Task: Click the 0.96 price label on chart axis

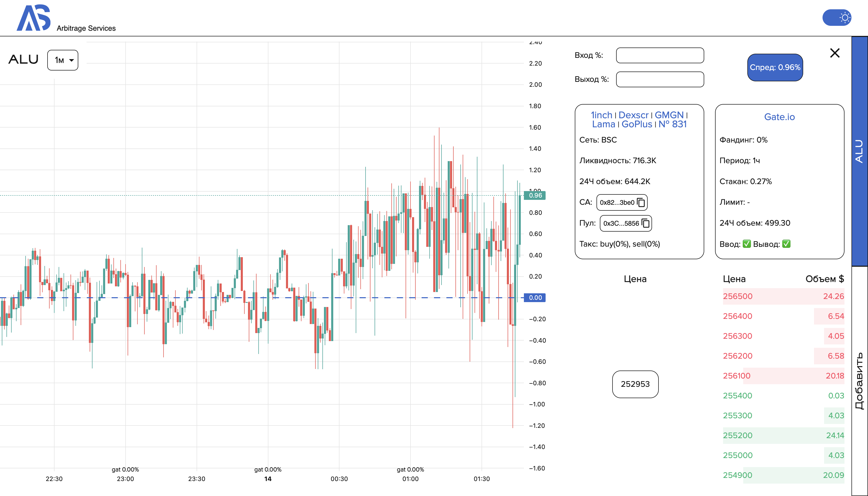Action: coord(535,195)
